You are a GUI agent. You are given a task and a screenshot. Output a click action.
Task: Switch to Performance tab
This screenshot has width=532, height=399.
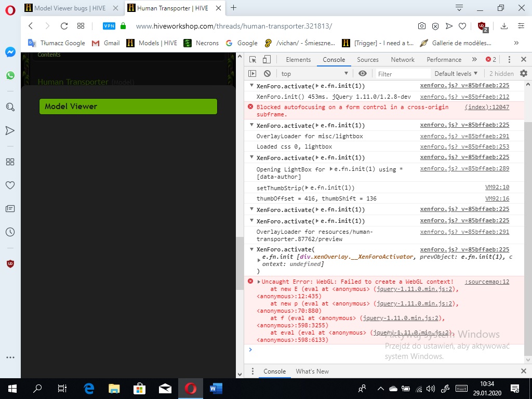(444, 59)
